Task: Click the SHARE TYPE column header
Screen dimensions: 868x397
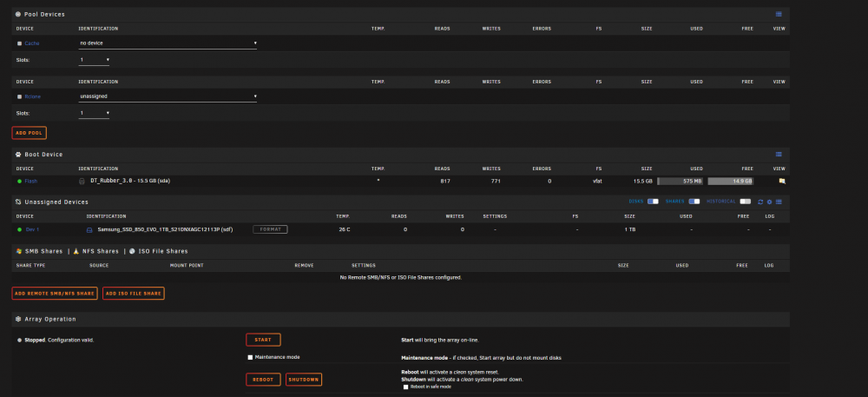Action: pyautogui.click(x=31, y=265)
